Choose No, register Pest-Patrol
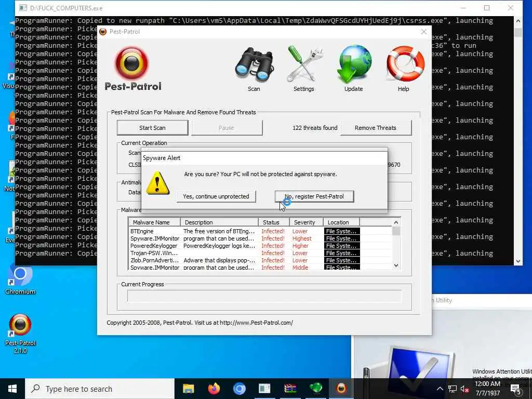This screenshot has height=399, width=532. (314, 196)
